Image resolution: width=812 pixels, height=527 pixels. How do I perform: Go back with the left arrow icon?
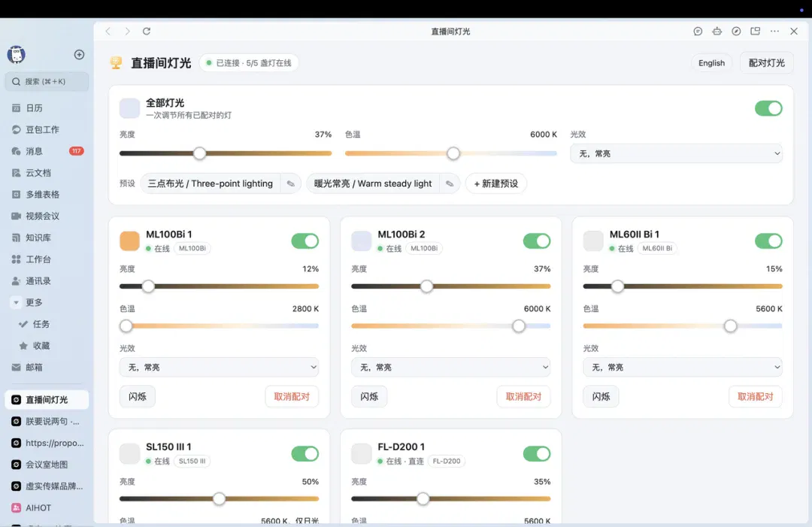[x=108, y=31]
